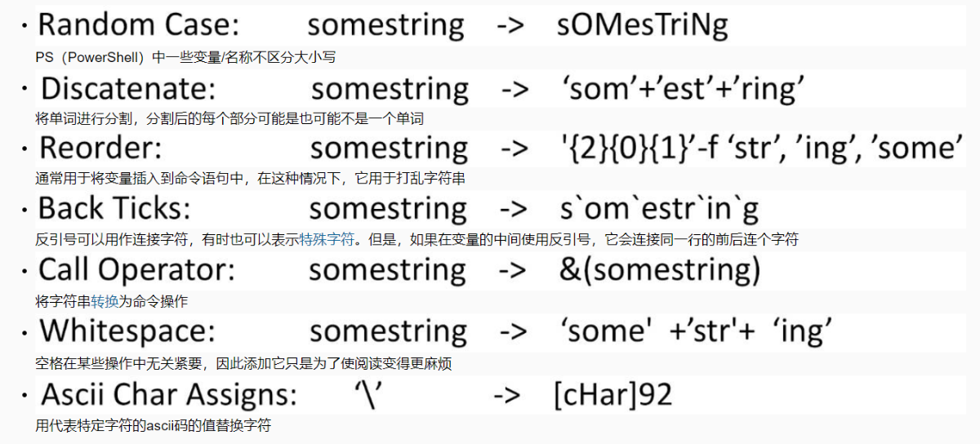Click the s`om`estr`in`g example
980x444 pixels.
pos(658,211)
